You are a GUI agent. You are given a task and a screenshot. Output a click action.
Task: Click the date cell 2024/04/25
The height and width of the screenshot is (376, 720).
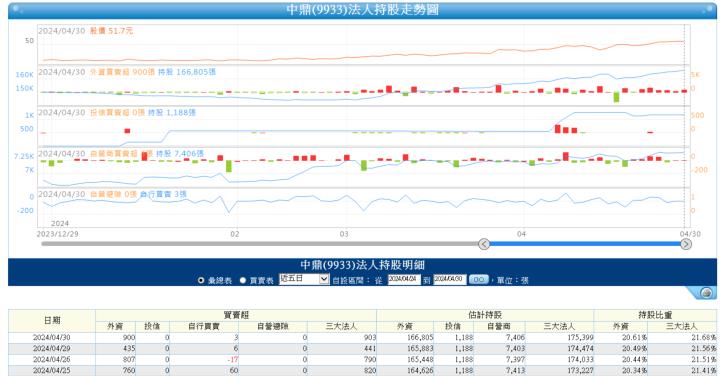coord(51,370)
